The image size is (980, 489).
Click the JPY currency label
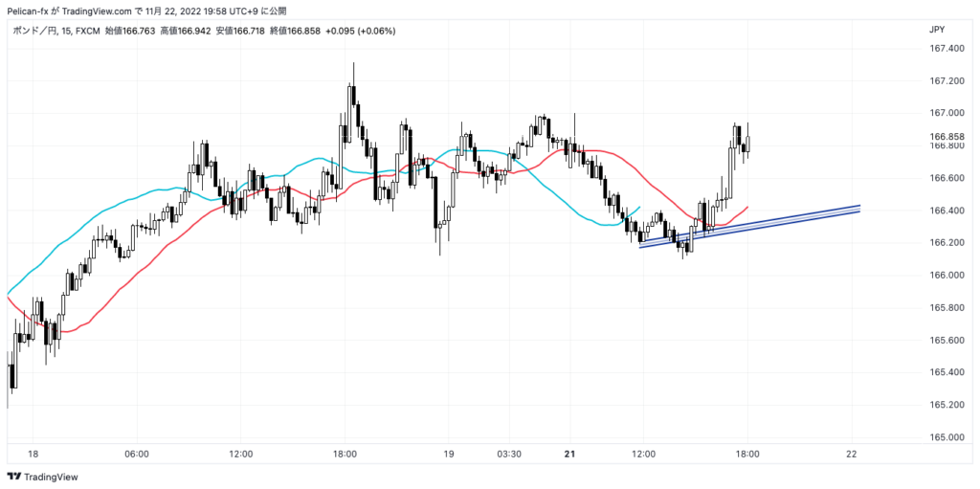coord(937,31)
